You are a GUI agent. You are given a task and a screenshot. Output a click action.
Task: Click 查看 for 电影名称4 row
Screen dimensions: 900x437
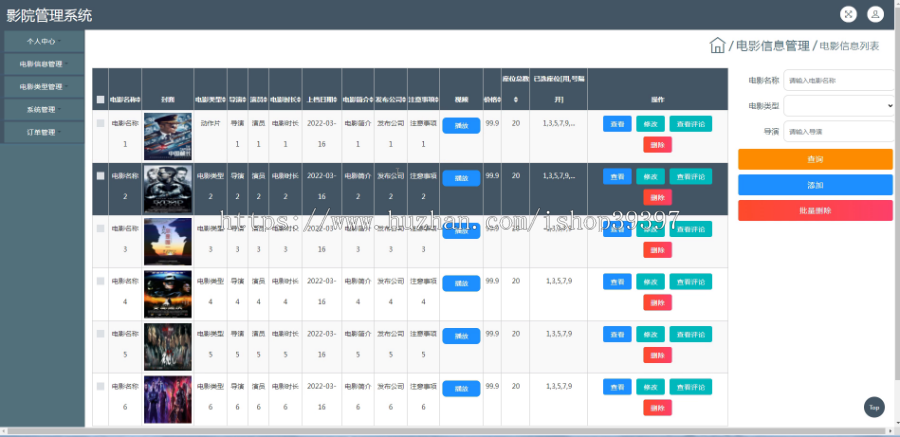(x=617, y=281)
